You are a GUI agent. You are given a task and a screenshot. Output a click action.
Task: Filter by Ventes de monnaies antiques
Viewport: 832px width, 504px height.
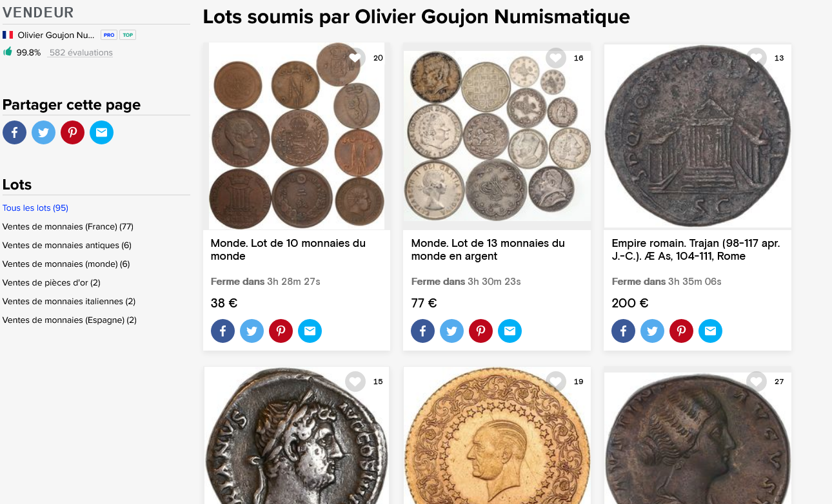(x=67, y=246)
